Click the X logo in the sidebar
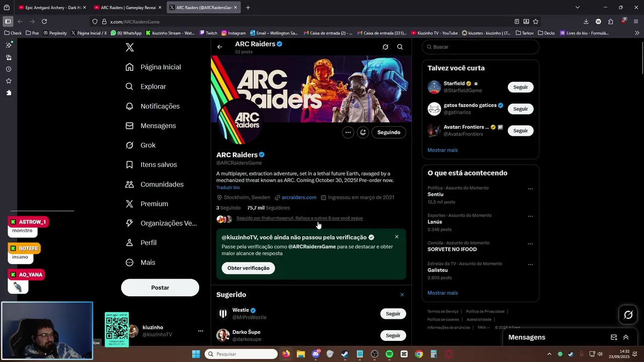The image size is (644, 362). 129,47
